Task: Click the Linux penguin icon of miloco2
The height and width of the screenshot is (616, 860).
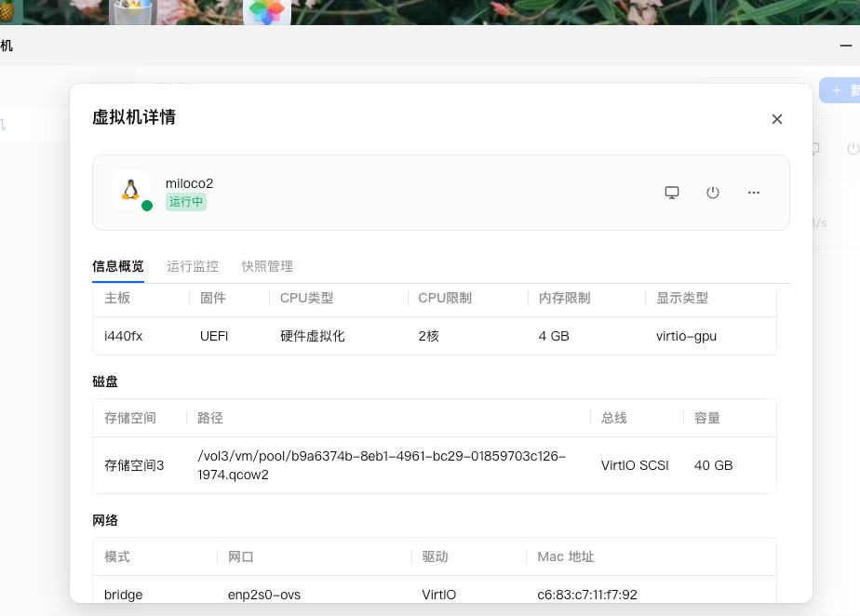Action: point(130,190)
